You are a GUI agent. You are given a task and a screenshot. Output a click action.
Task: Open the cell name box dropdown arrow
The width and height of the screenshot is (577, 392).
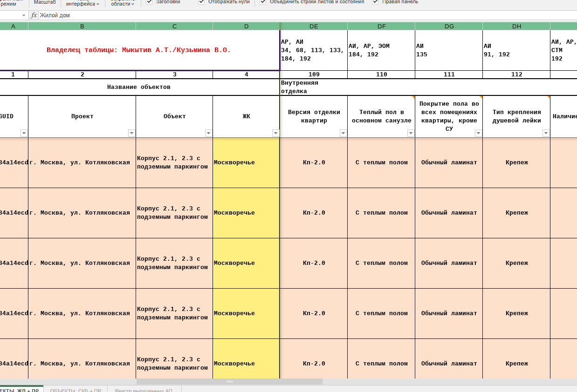tap(24, 15)
